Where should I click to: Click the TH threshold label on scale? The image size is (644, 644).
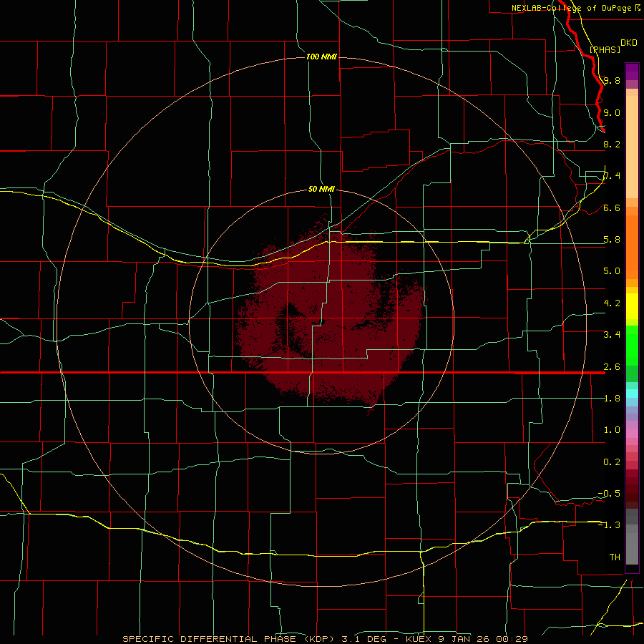click(x=615, y=557)
